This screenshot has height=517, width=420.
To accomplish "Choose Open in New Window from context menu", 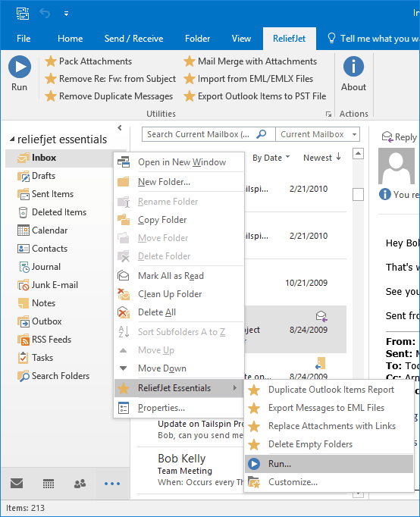I will click(179, 162).
